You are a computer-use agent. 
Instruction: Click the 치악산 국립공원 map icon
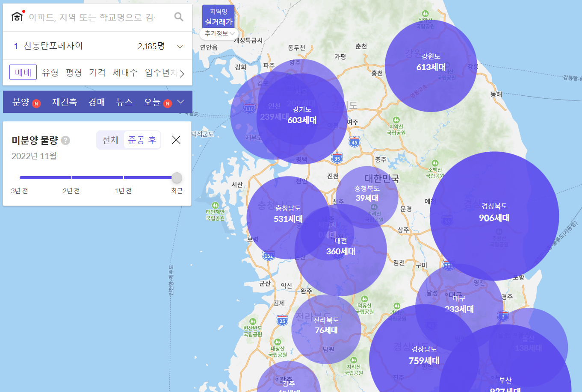(x=396, y=120)
